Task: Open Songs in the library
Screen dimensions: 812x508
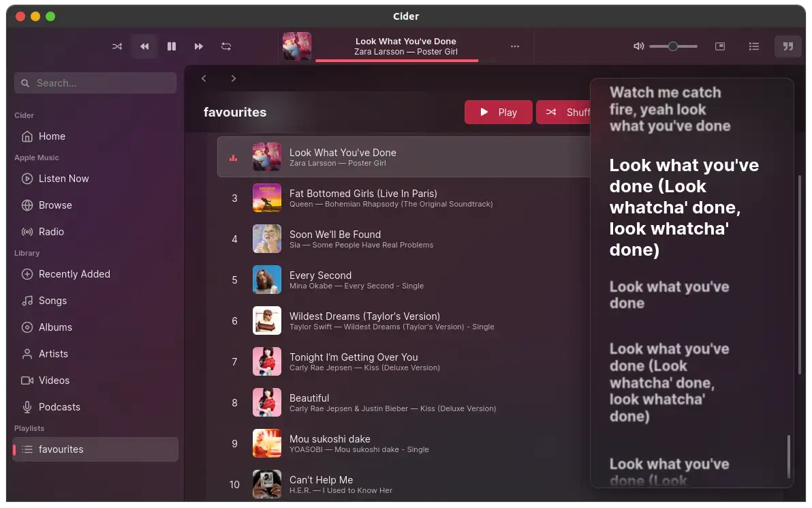Action: pos(95,301)
